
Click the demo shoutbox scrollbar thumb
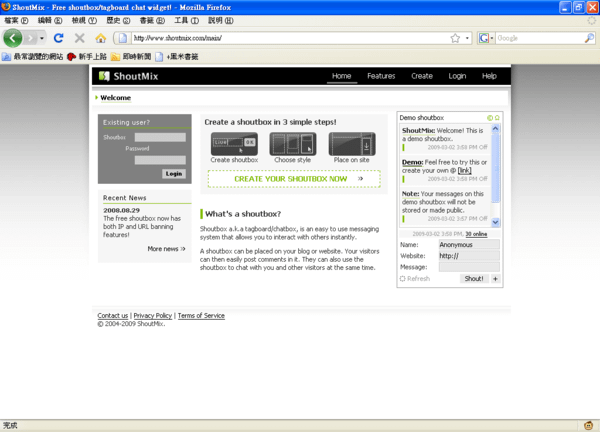tap(495, 168)
